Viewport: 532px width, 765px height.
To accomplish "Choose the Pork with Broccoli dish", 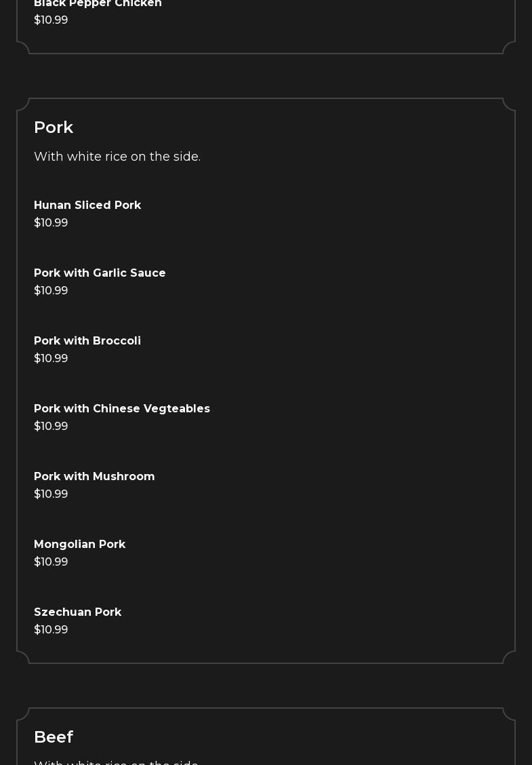I will point(87,341).
